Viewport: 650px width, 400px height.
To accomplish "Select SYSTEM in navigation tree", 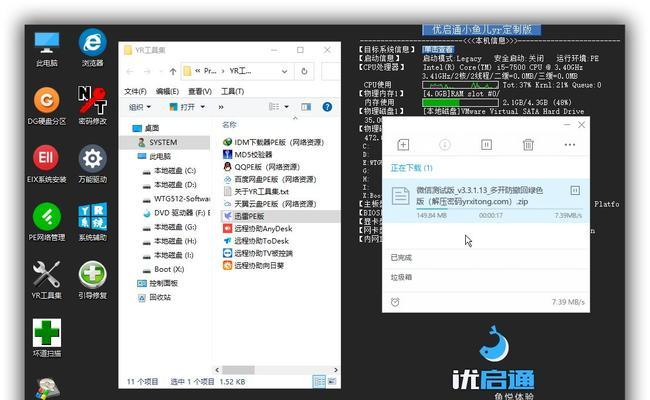I will pyautogui.click(x=163, y=142).
